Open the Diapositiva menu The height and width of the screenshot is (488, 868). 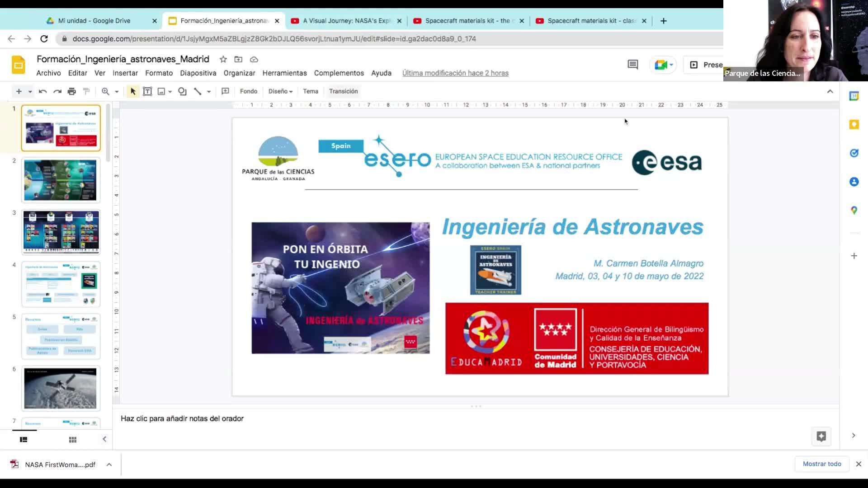pos(198,73)
